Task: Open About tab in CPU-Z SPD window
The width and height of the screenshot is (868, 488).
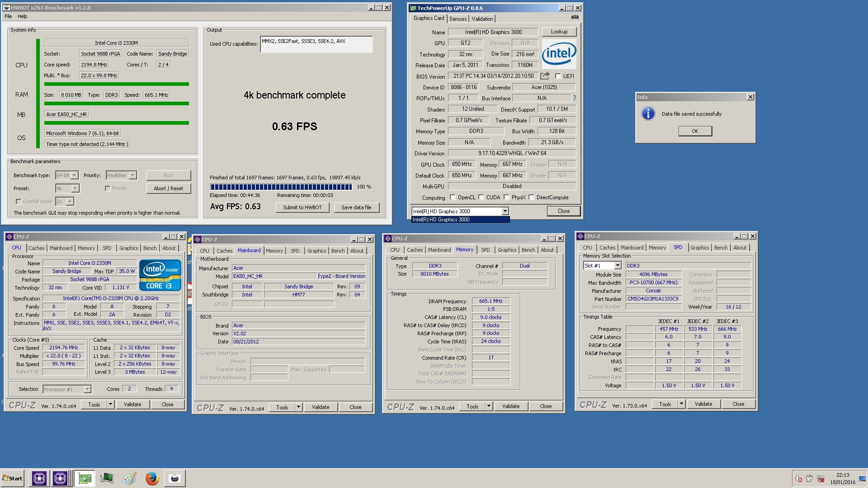Action: point(740,248)
